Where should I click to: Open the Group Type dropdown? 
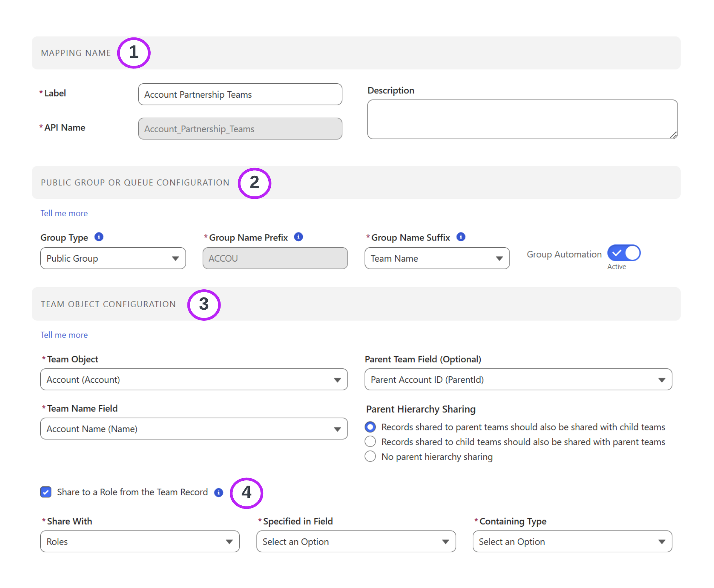[113, 258]
